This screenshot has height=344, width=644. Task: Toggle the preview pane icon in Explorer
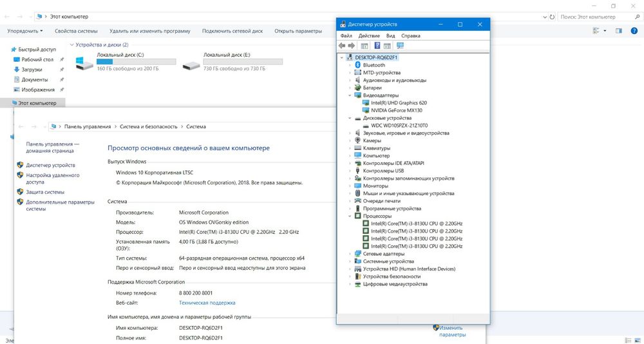click(618, 31)
